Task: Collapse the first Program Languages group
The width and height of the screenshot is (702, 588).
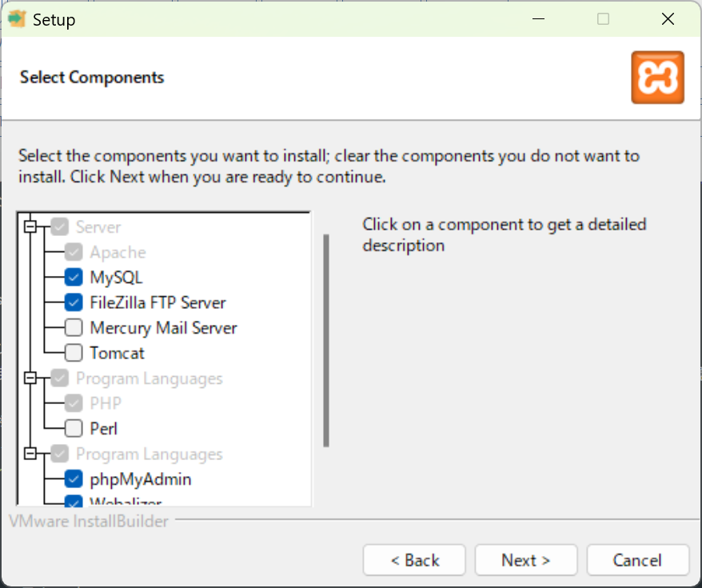Action: [30, 378]
